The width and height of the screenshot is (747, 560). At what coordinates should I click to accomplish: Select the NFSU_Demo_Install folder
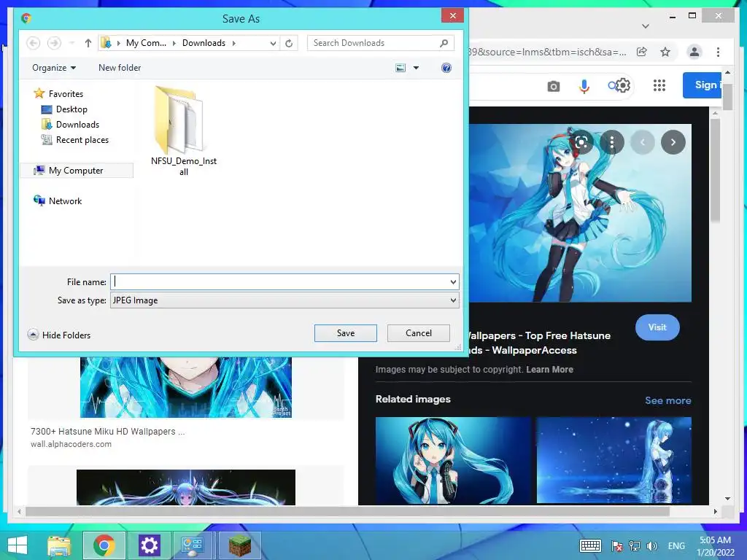click(183, 131)
